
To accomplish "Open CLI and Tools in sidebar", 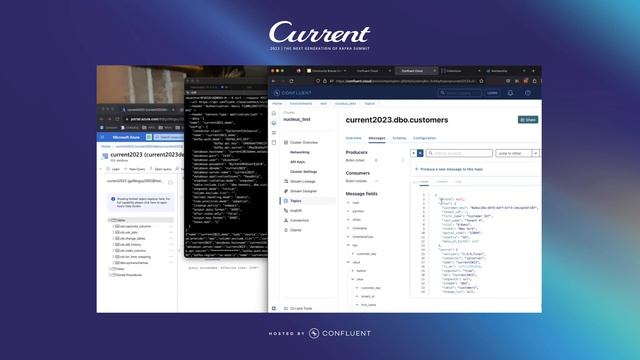I will [298, 309].
